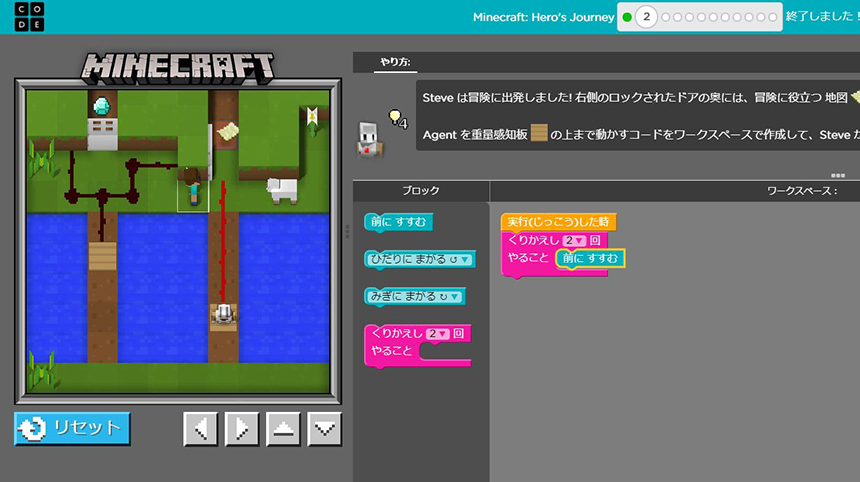This screenshot has height=482, width=860.
Task: Click the completed level 1 green dot
Action: (627, 17)
